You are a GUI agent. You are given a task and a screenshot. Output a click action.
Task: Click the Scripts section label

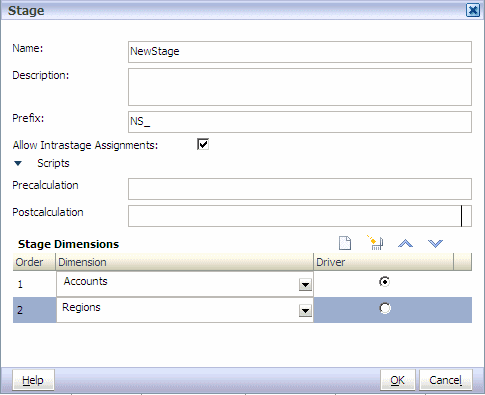click(x=53, y=163)
